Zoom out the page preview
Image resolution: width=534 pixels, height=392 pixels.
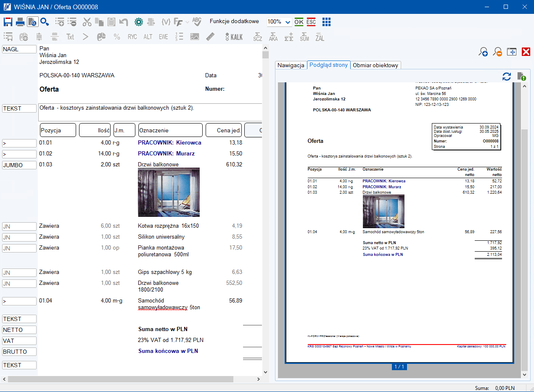click(497, 52)
